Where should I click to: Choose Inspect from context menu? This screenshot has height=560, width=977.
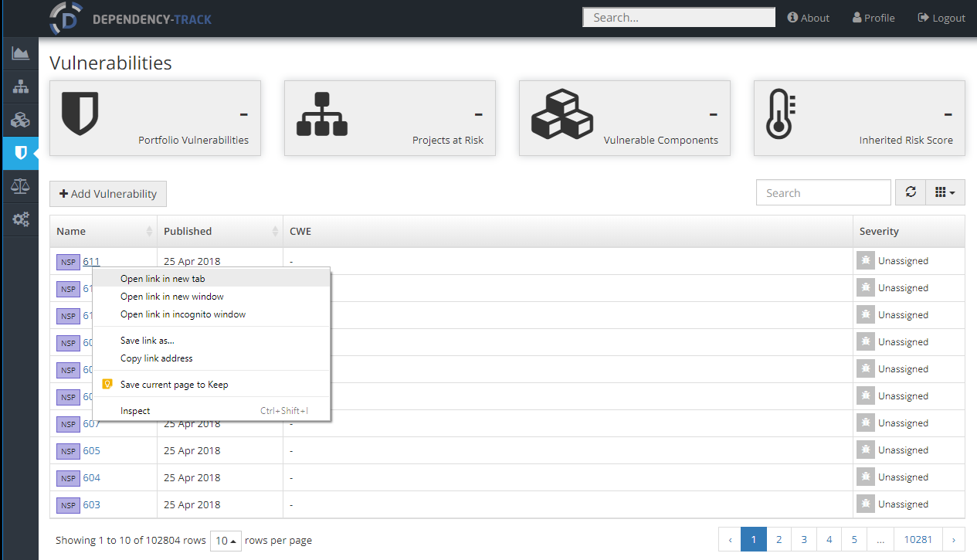point(211,410)
